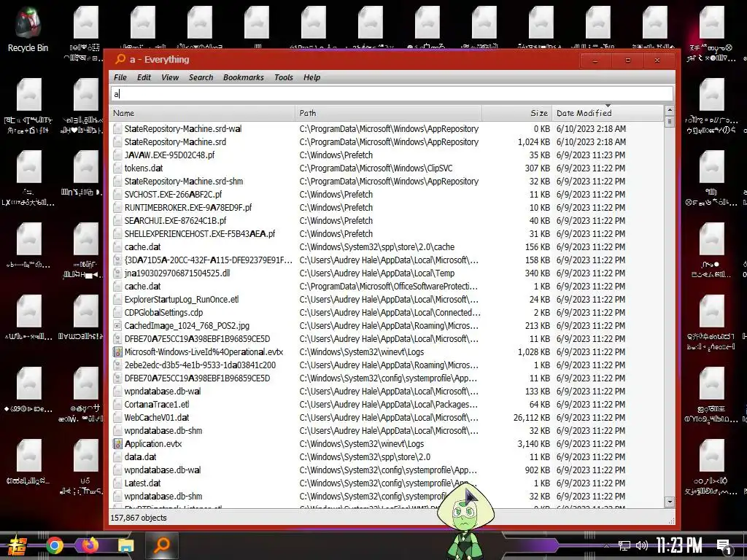Screen dimensions: 747x560
Task: Click the results scrollbar down arrow
Action: point(670,502)
